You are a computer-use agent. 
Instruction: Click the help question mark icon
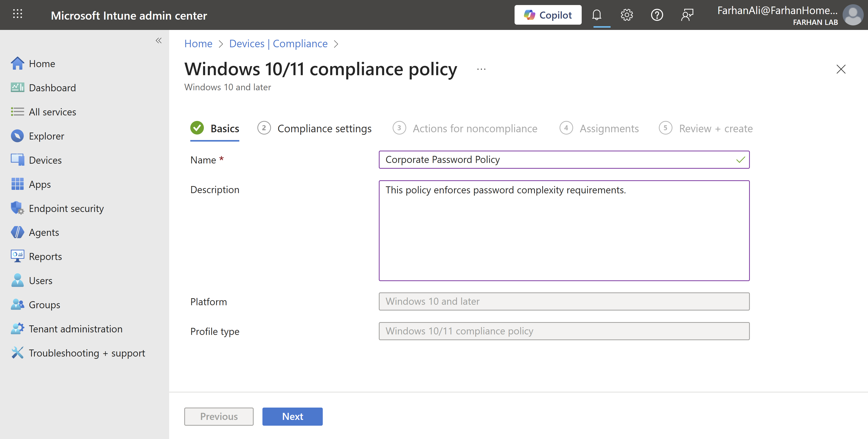point(656,15)
